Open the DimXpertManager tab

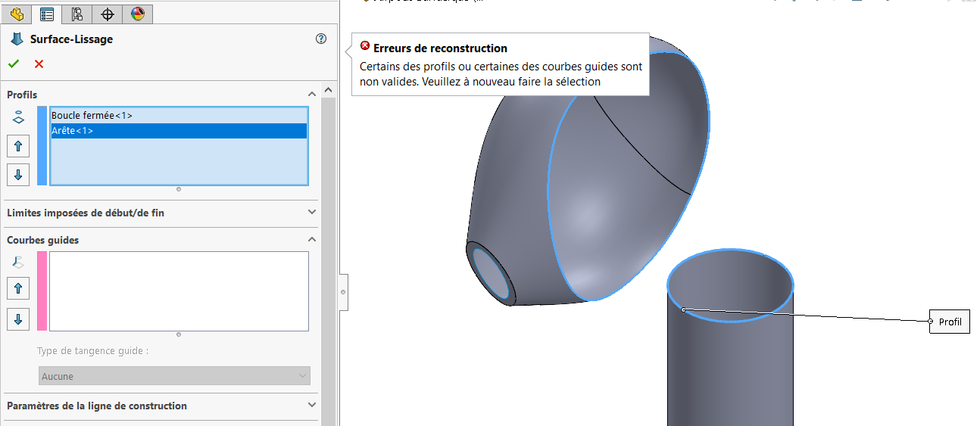107,13
